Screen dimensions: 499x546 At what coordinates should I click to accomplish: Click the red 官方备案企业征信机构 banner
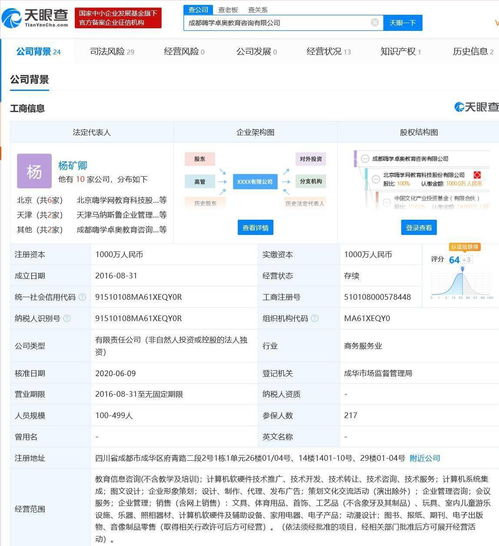118,18
